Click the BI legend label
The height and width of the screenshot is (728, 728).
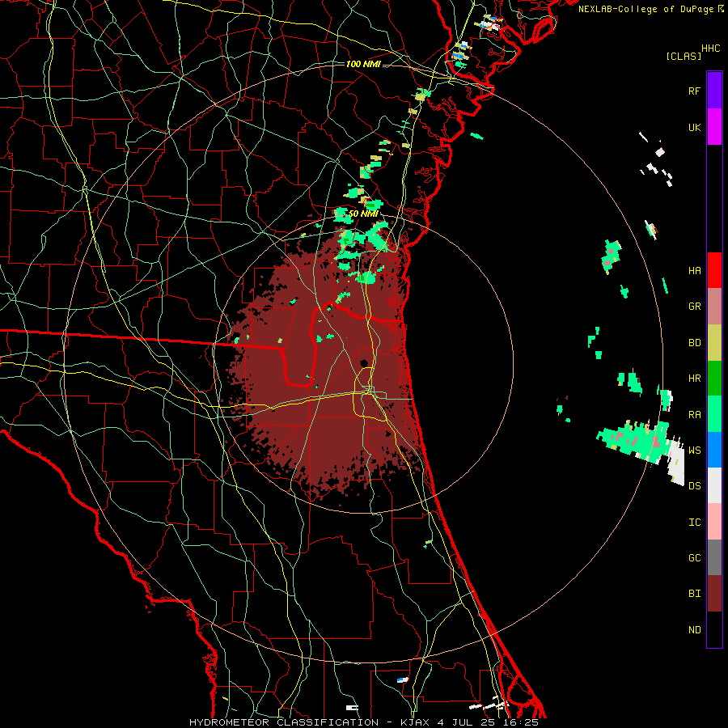tap(694, 594)
